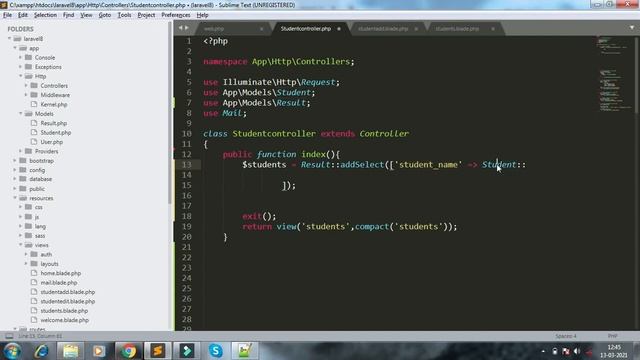The width and height of the screenshot is (640, 360).
Task: Open Skype from the taskbar
Action: [x=216, y=351]
